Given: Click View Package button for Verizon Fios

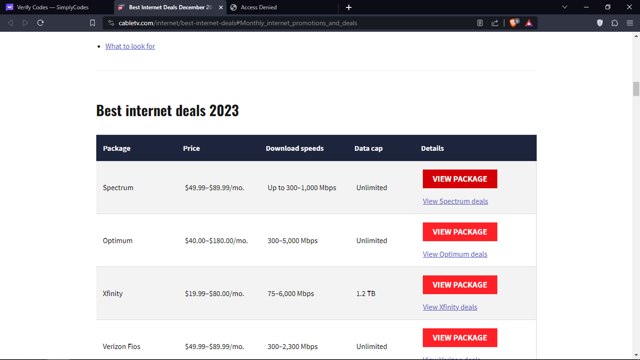Looking at the screenshot, I should [x=460, y=338].
